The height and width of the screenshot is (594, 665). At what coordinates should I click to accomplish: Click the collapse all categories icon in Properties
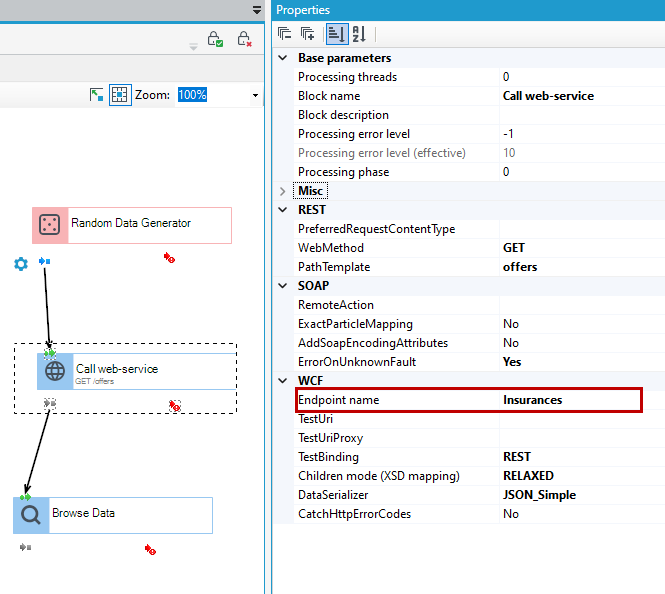(x=284, y=33)
